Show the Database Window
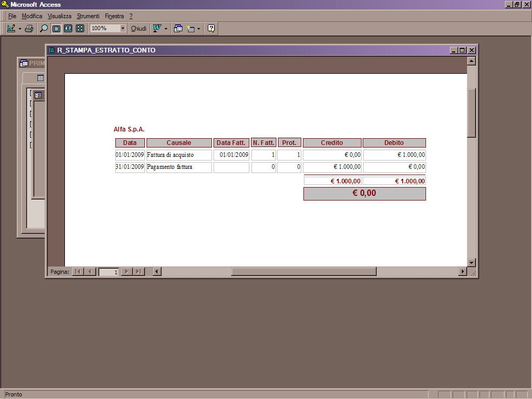The width and height of the screenshot is (532, 399). 178,29
